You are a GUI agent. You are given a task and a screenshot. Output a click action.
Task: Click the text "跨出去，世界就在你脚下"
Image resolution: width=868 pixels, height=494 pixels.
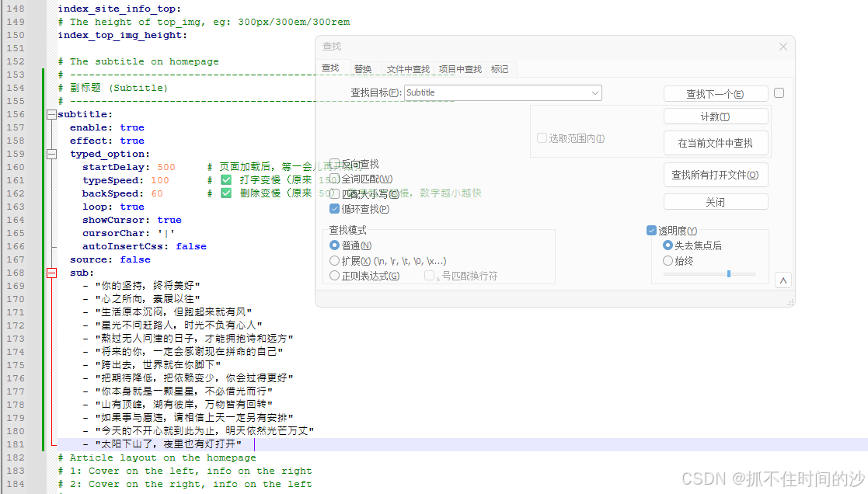158,365
